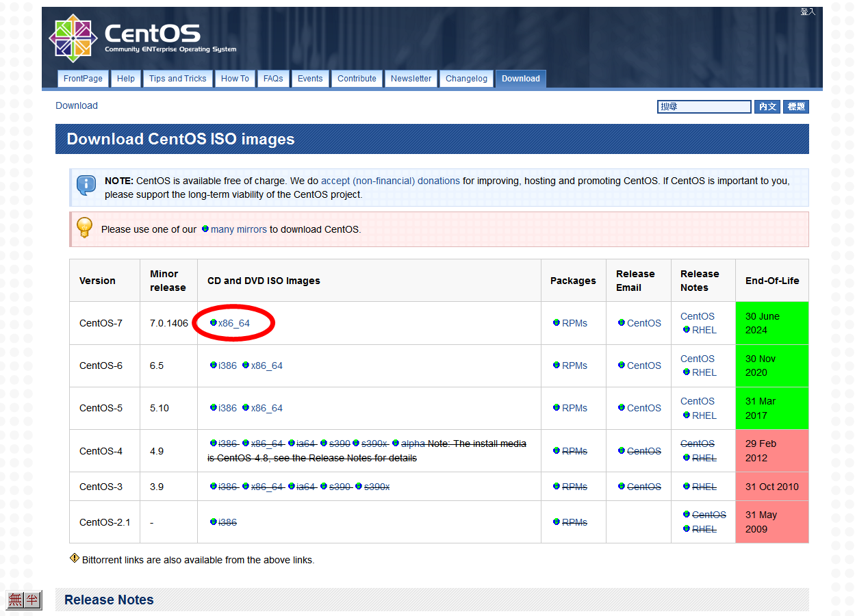Open the Help tab

click(126, 79)
